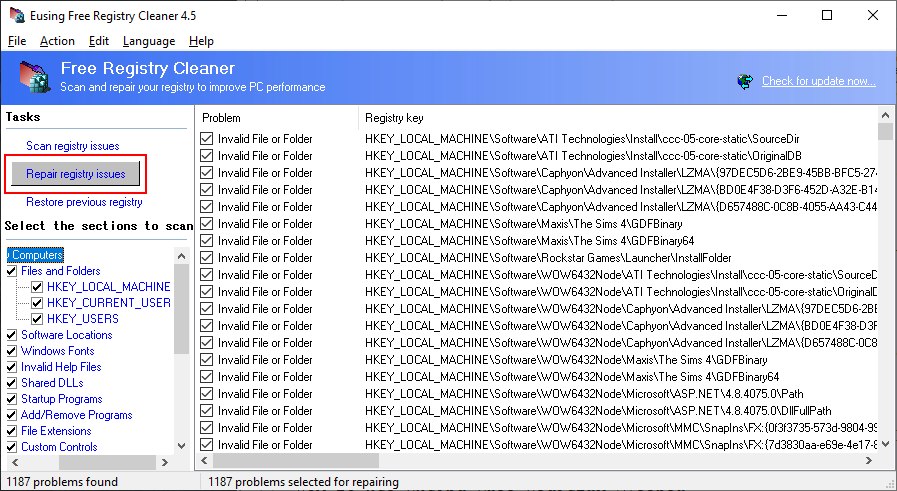Viewport: 897px width, 491px height.
Task: Select the Files and Folders tree item
Action: click(x=60, y=271)
